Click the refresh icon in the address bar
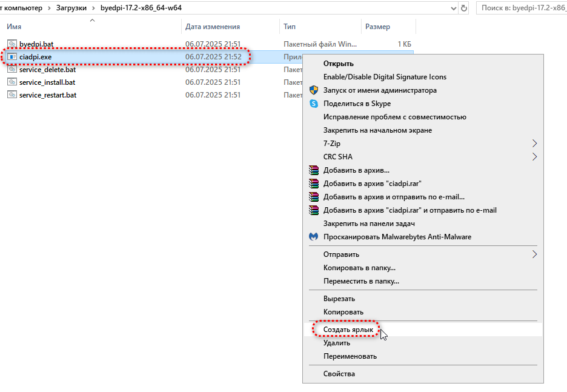The width and height of the screenshot is (567, 392). [463, 8]
